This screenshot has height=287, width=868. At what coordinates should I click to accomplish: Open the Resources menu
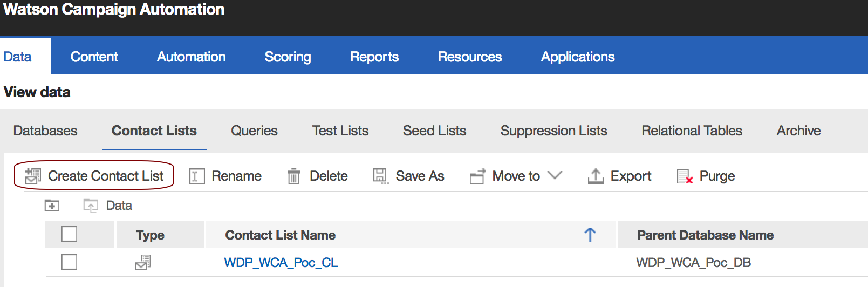pyautogui.click(x=470, y=57)
